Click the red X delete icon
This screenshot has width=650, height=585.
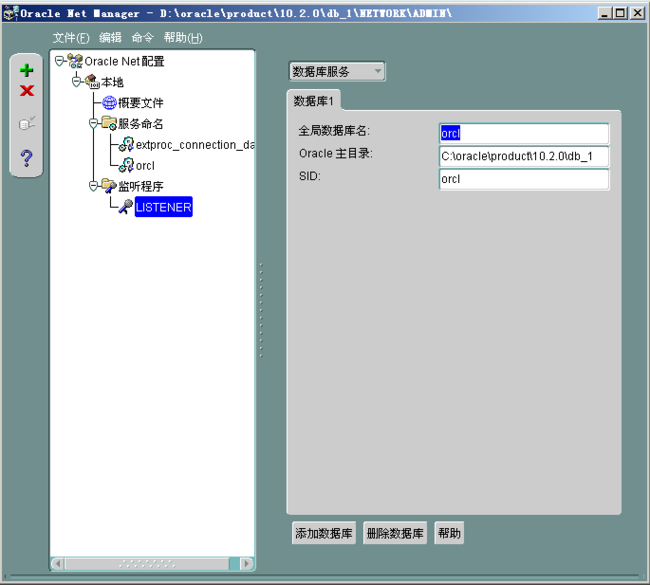click(x=27, y=90)
